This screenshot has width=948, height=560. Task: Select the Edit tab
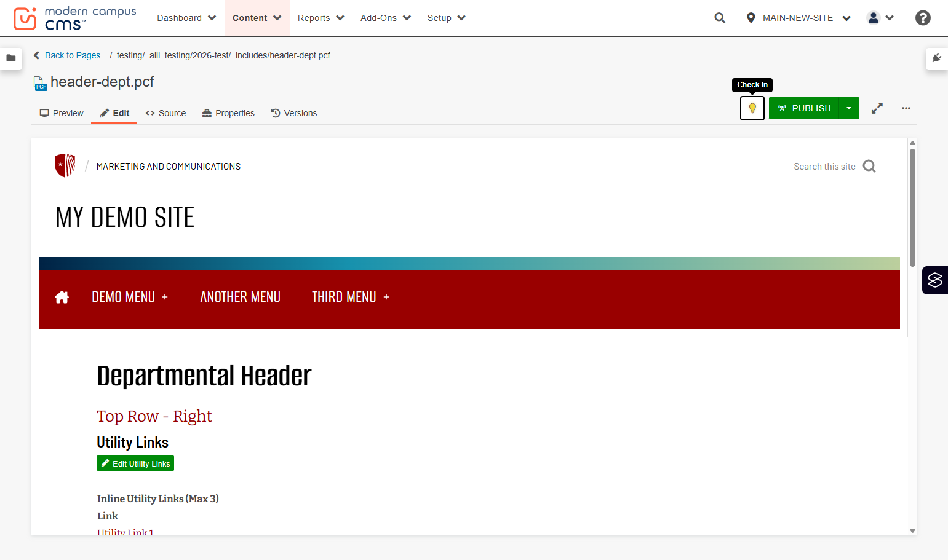(x=114, y=113)
